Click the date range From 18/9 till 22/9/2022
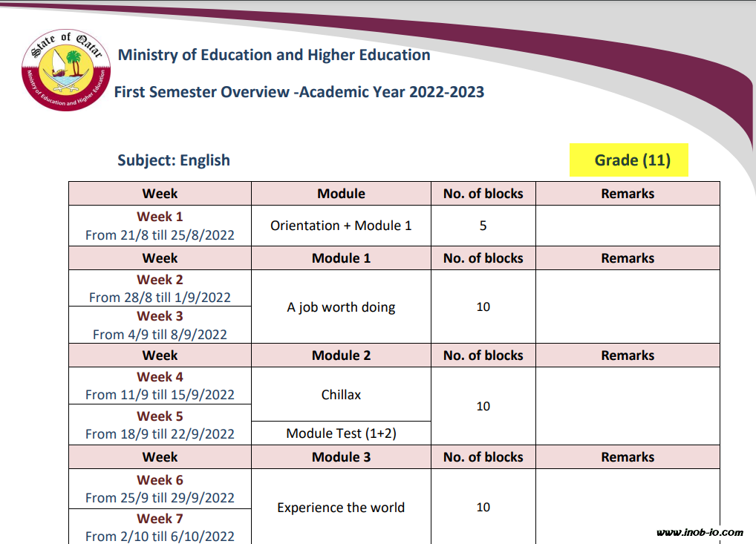 [160, 434]
